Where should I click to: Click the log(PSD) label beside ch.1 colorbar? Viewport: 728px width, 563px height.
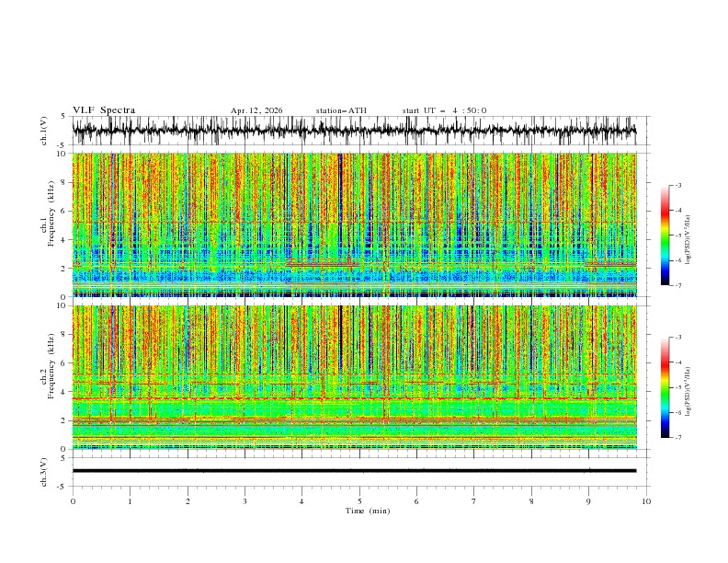pos(688,240)
